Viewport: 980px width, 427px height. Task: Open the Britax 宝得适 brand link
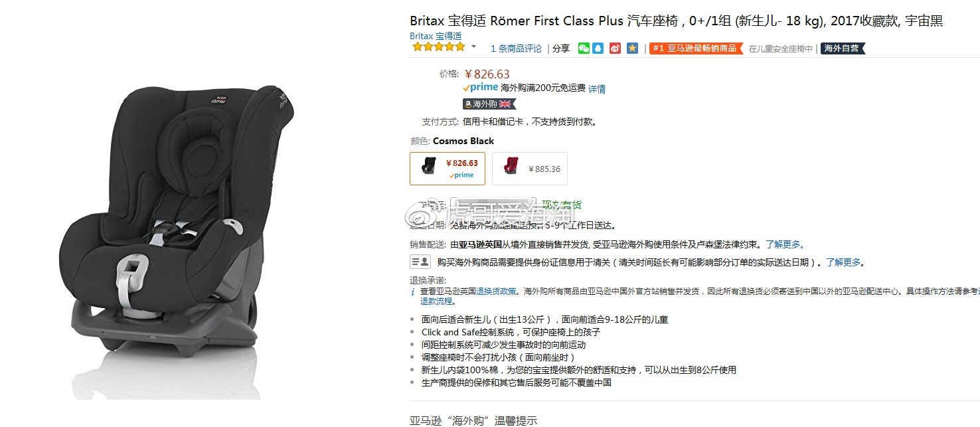[x=436, y=36]
